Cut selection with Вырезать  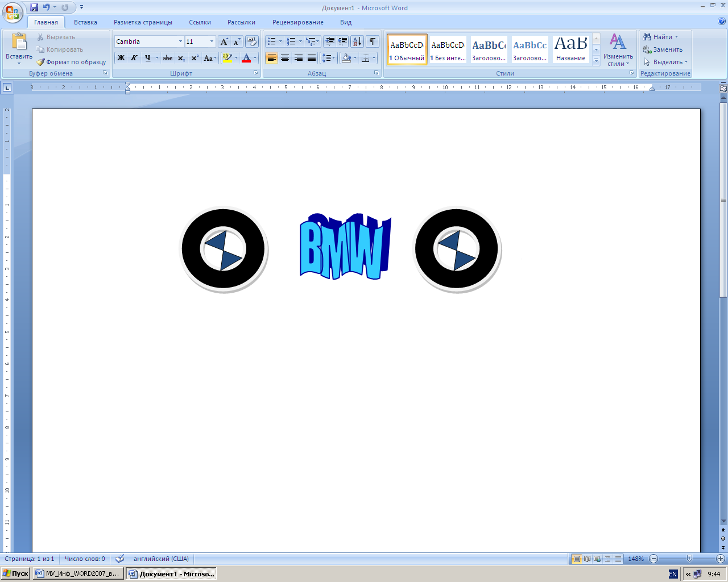pyautogui.click(x=56, y=37)
